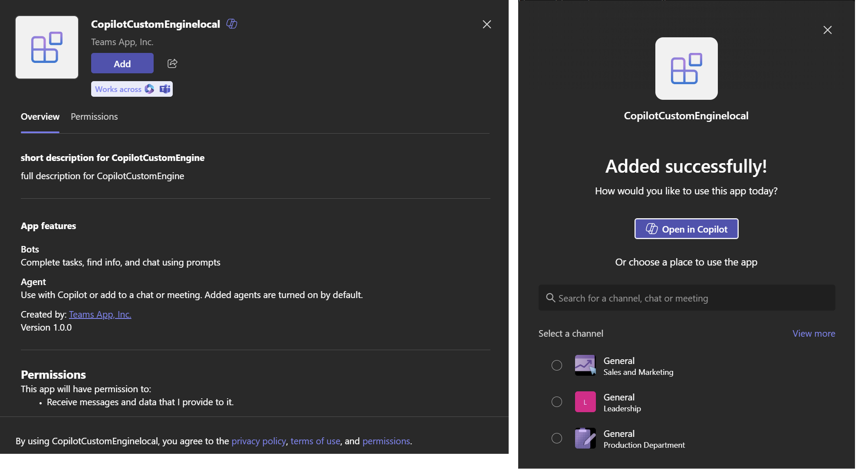The image size is (868, 469).
Task: Click the Teams icon in the Works across badge
Action: click(x=164, y=89)
